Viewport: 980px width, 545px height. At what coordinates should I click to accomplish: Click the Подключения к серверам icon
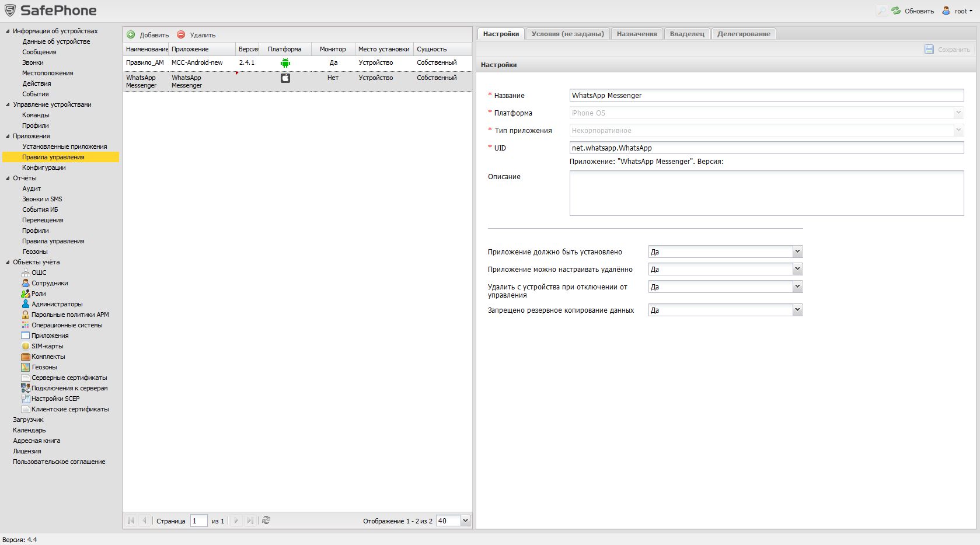(x=26, y=388)
